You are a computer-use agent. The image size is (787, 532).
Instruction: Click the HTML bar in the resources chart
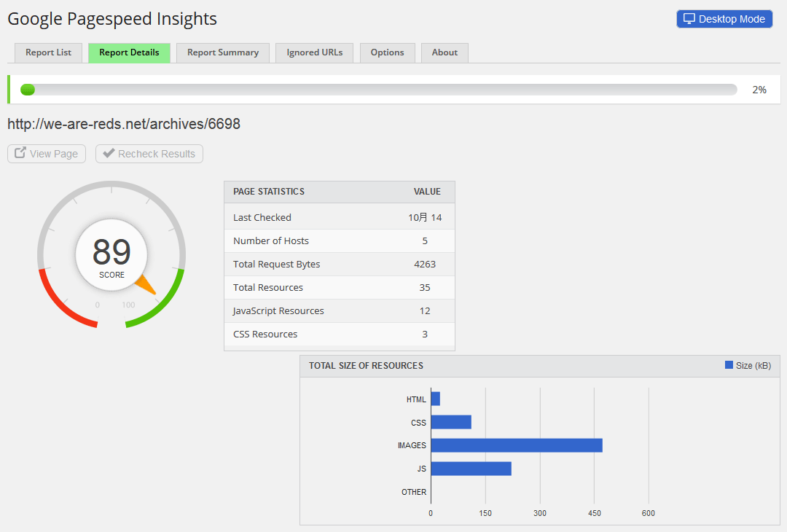436,399
